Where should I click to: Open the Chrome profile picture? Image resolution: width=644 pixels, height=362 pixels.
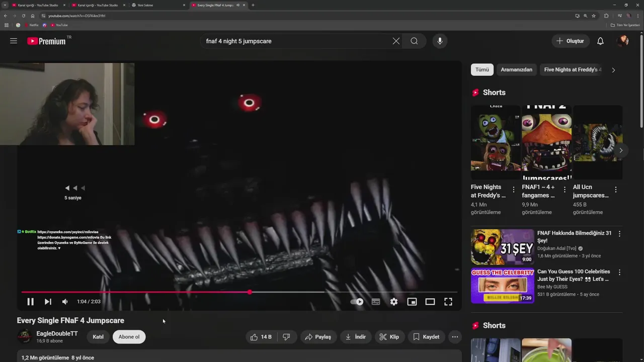click(x=629, y=16)
